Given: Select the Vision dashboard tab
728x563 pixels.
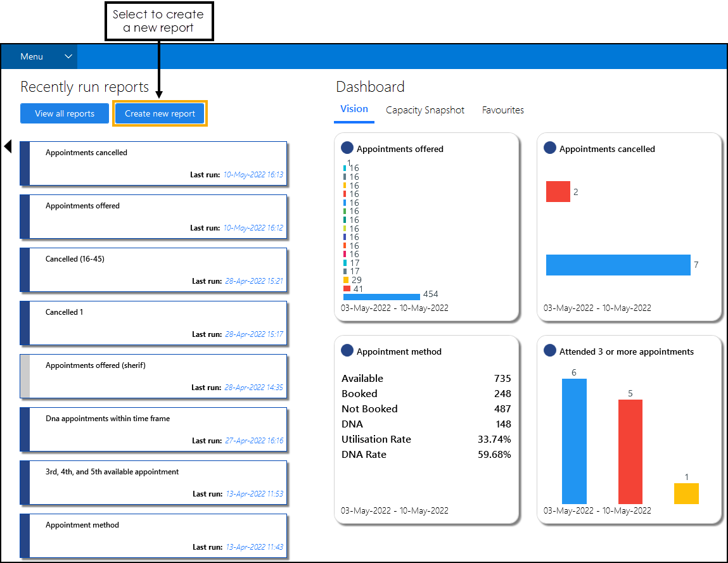Looking at the screenshot, I should click(354, 109).
